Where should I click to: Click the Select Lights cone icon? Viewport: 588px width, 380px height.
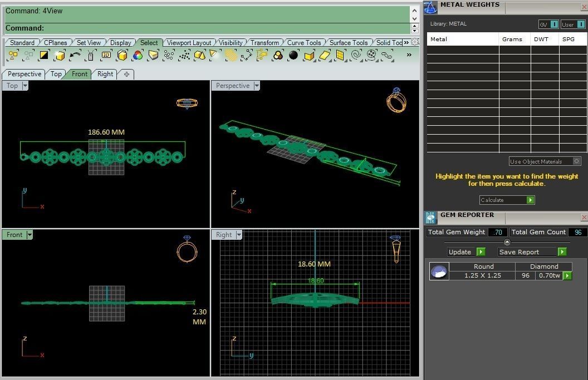click(214, 55)
